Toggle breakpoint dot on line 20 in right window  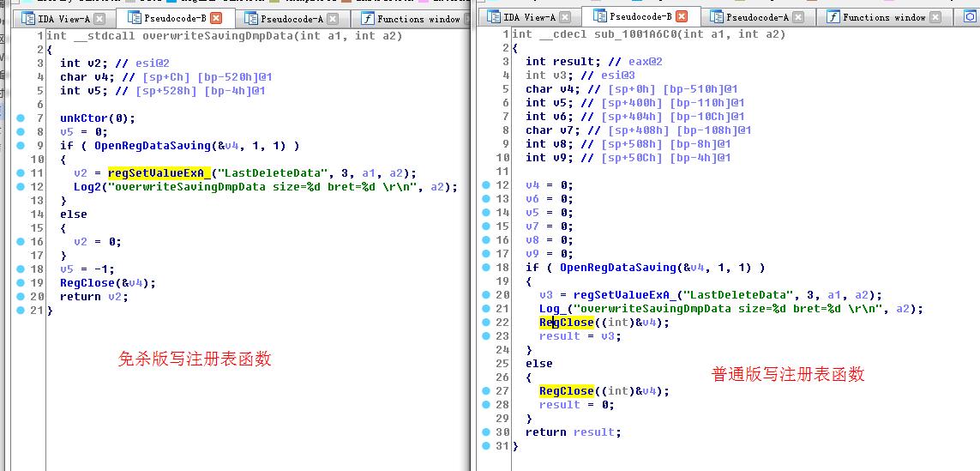[x=486, y=295]
